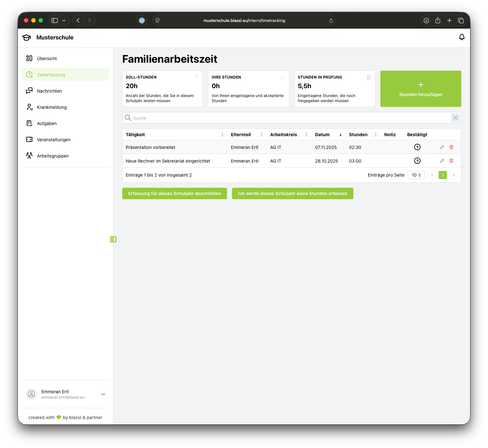Delete the Neue Rechner entry
488x448 pixels.
[x=451, y=161]
